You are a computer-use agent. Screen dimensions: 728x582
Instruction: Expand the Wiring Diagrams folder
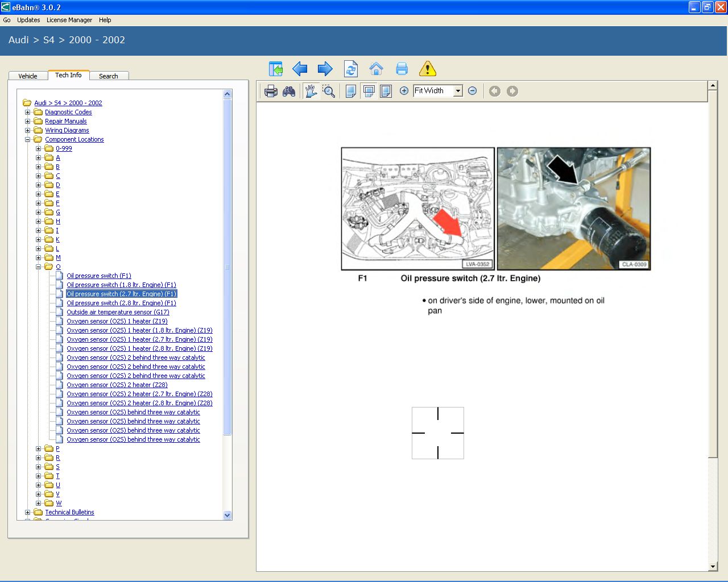[x=27, y=130]
